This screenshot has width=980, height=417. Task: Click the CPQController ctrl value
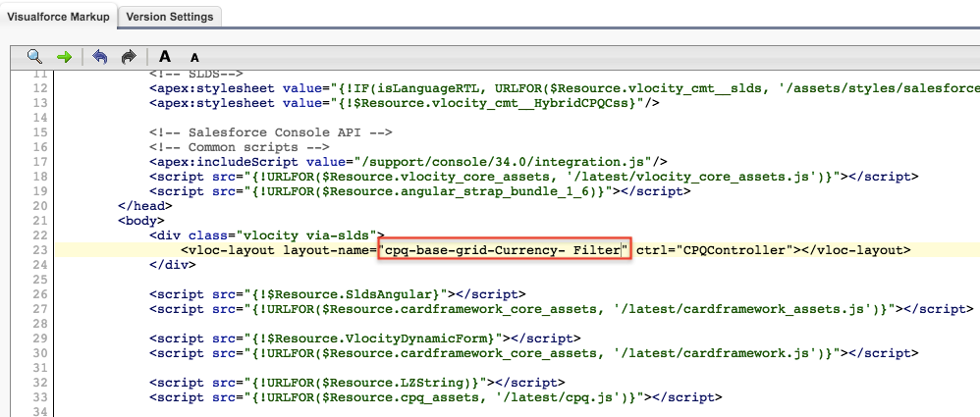point(735,250)
